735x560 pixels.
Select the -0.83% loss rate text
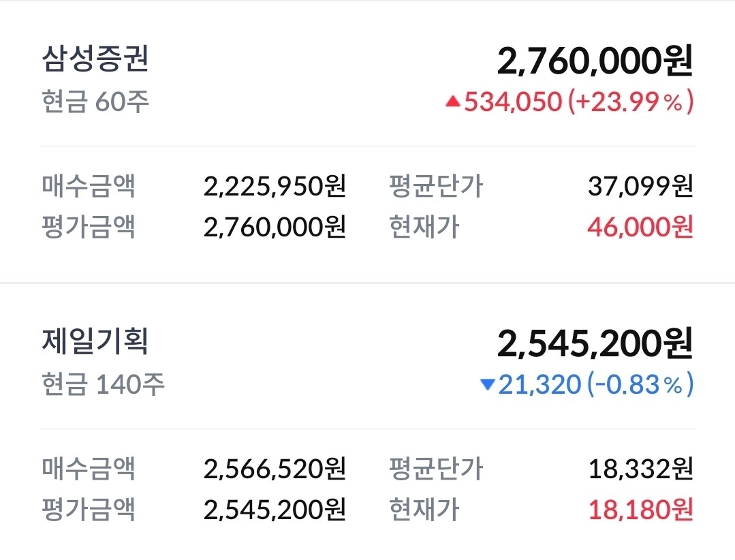coord(640,385)
